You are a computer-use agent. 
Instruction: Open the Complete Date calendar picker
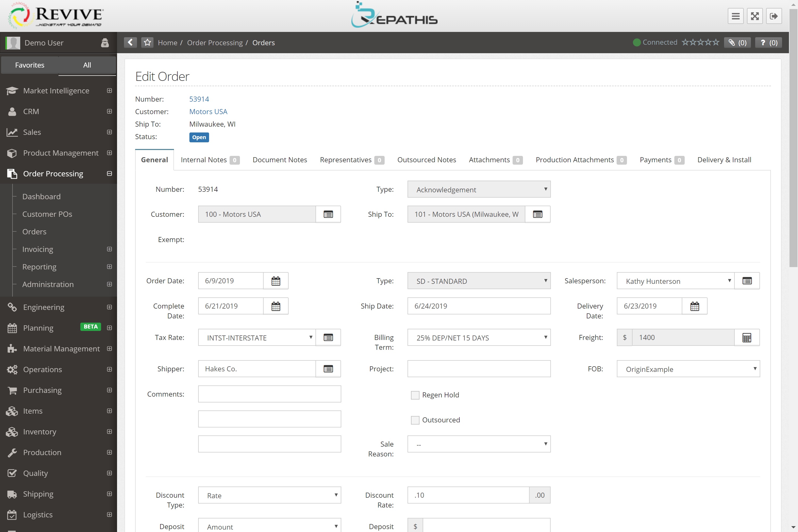pyautogui.click(x=276, y=306)
